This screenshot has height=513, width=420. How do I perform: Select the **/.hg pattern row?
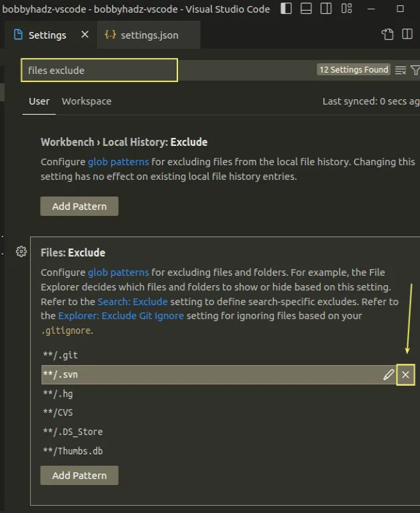coord(228,394)
